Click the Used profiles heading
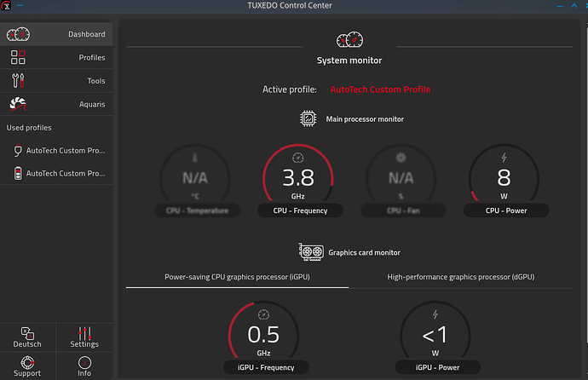The image size is (588, 380). 29,128
